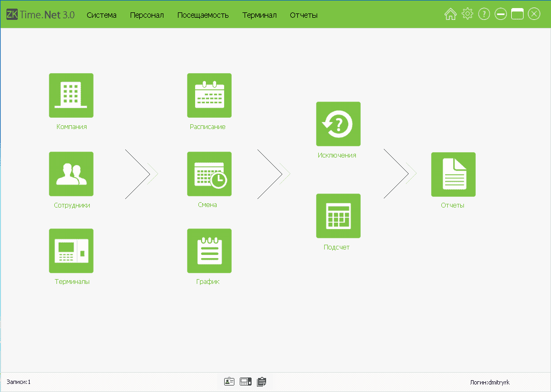Open the Система menu

(102, 15)
